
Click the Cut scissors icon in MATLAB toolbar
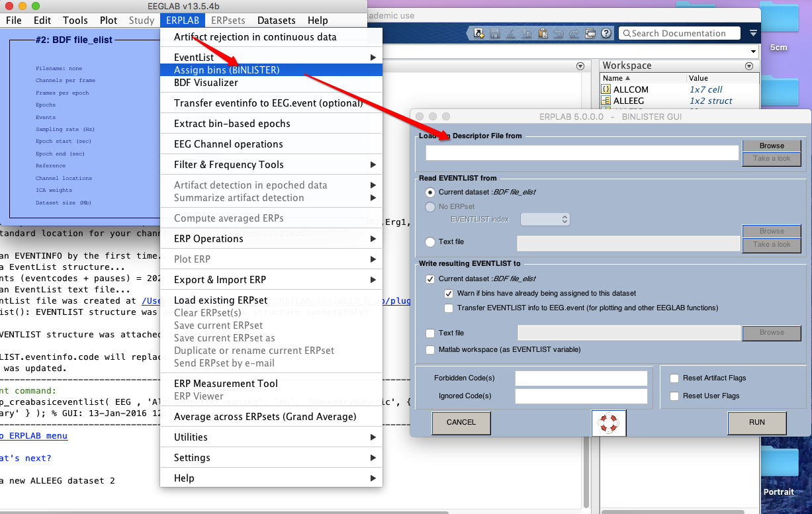pyautogui.click(x=510, y=33)
